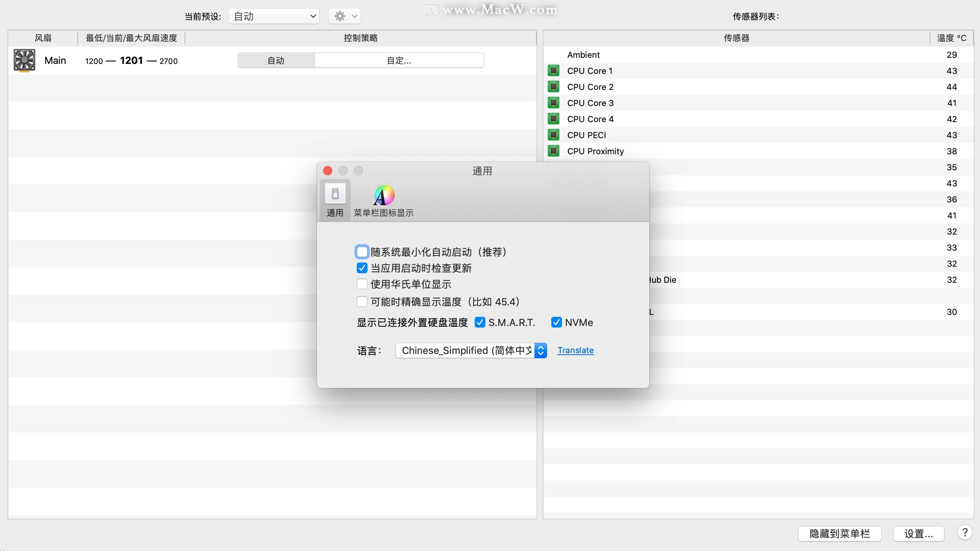980x551 pixels.
Task: Enable 使用华氏单位显示 checkbox
Action: point(362,284)
